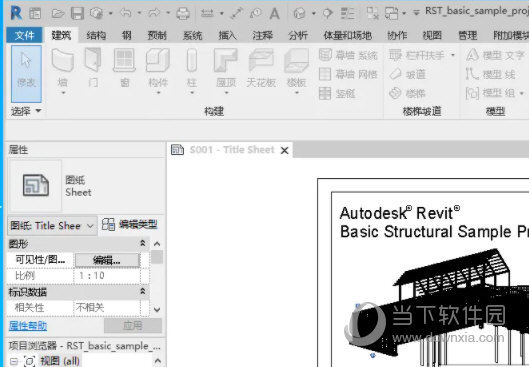Click the Save disk icon
Viewport: 529px width, 367px height.
tap(77, 13)
